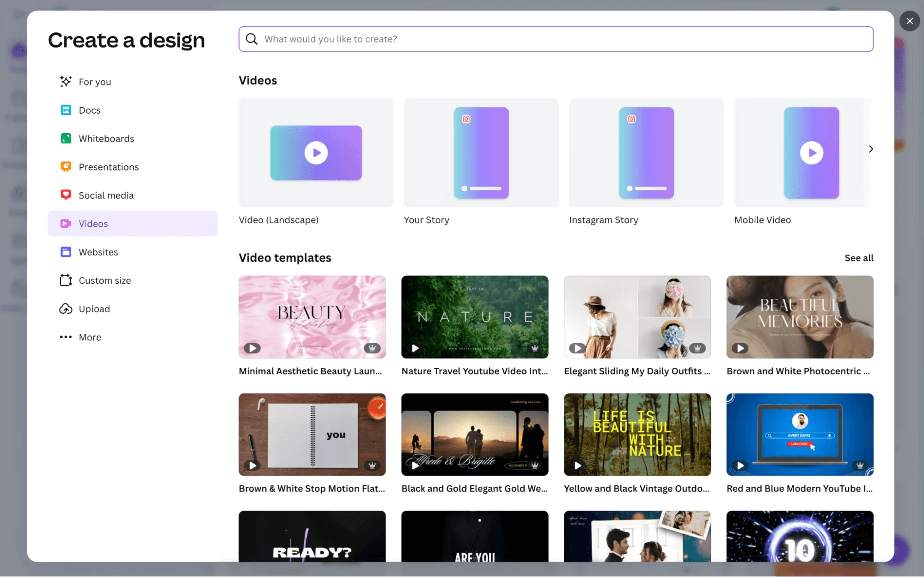Click the Custom size icon

[x=66, y=280]
